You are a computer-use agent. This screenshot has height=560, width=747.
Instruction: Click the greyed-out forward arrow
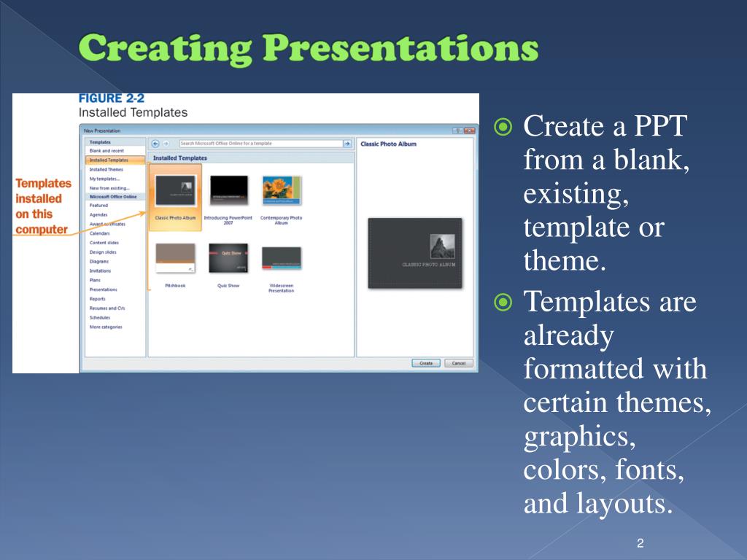[166, 144]
